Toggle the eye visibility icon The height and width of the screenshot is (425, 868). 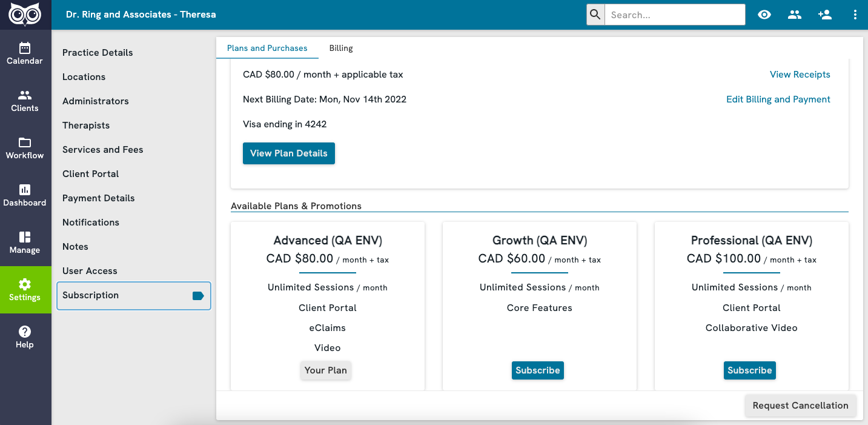(764, 15)
